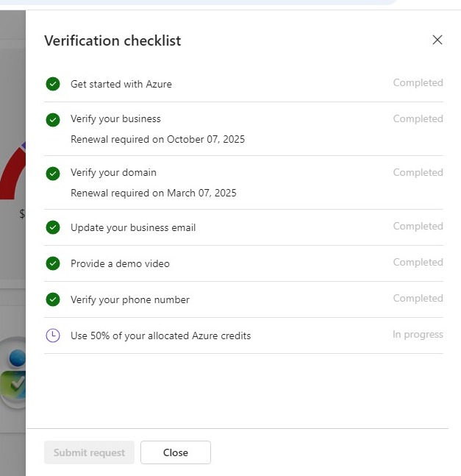
Task: Click green checkmark next to Verify your business
Action: (53, 120)
